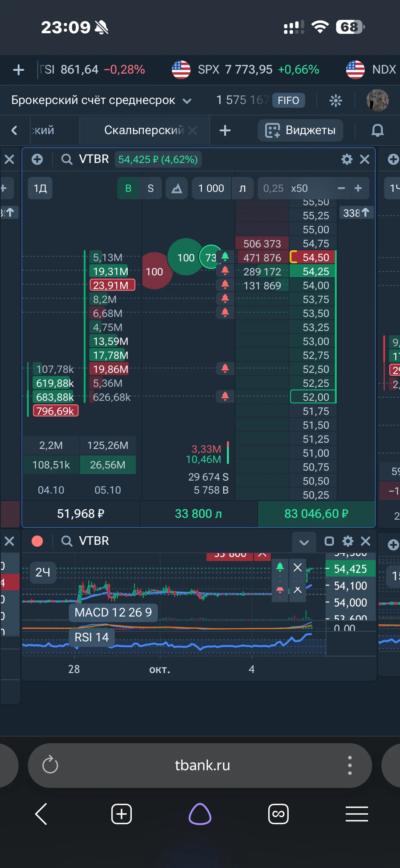The height and width of the screenshot is (868, 400).
Task: Click the green 100 trade bubble
Action: 185,257
